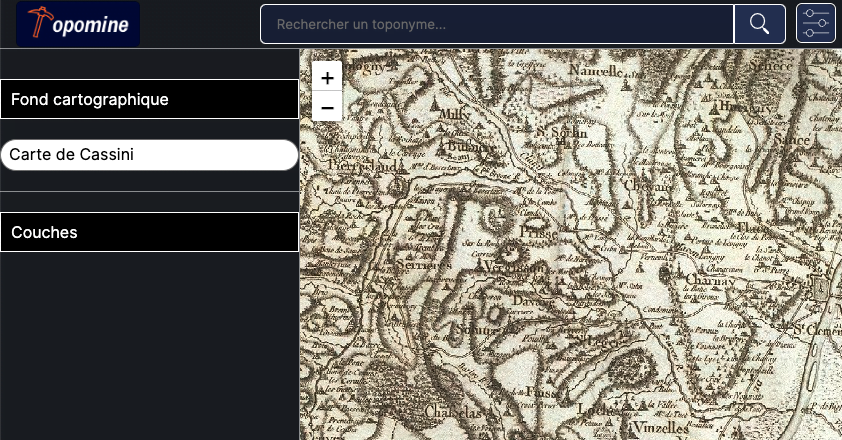Focus the toponym search field

tap(497, 24)
